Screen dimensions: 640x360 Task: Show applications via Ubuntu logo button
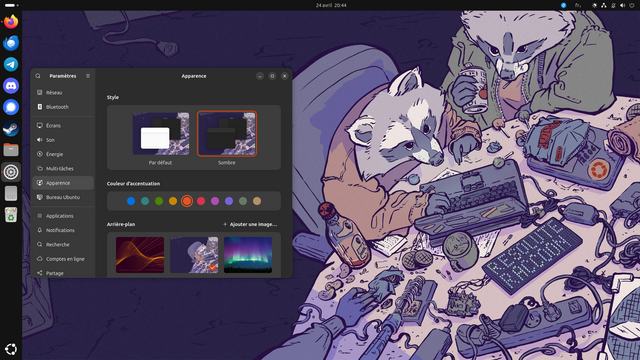11,349
